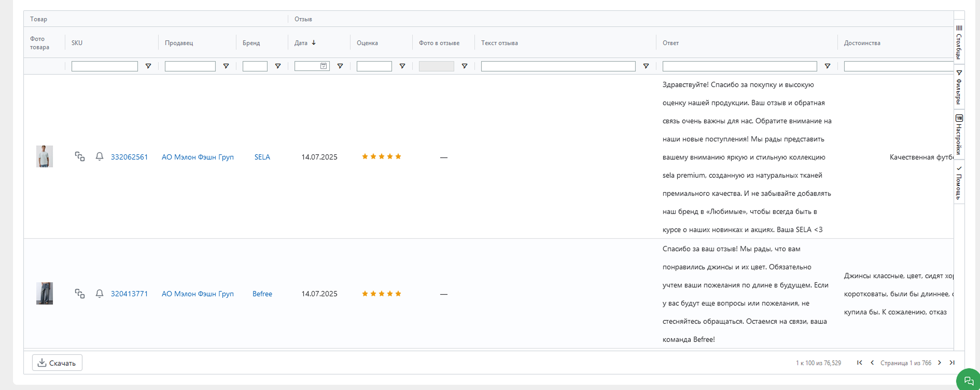This screenshot has width=980, height=390.
Task: Open the Дата column filter icon
Action: point(340,66)
